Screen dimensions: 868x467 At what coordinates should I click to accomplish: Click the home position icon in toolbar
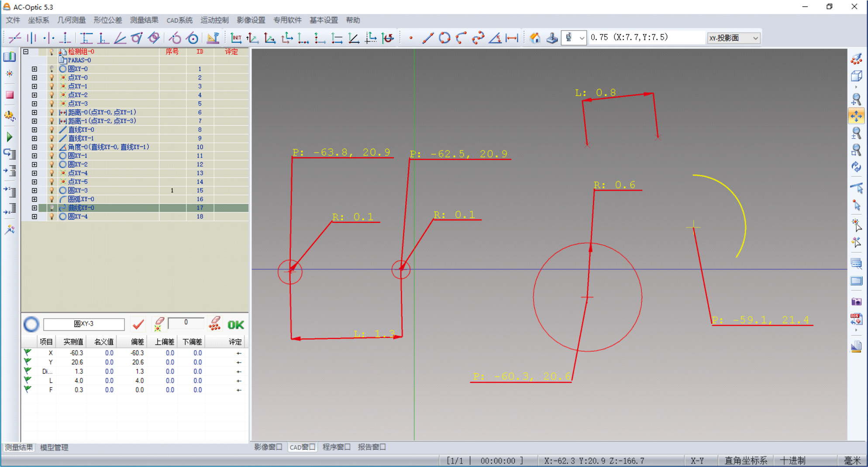534,38
